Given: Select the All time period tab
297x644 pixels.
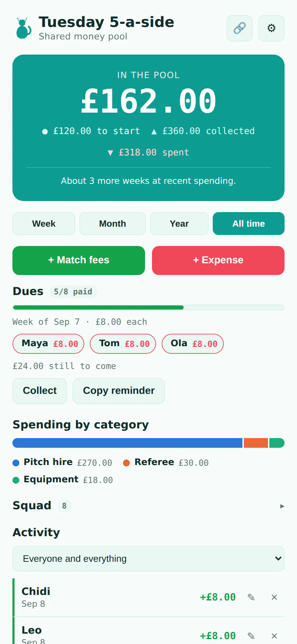Looking at the screenshot, I should (249, 224).
